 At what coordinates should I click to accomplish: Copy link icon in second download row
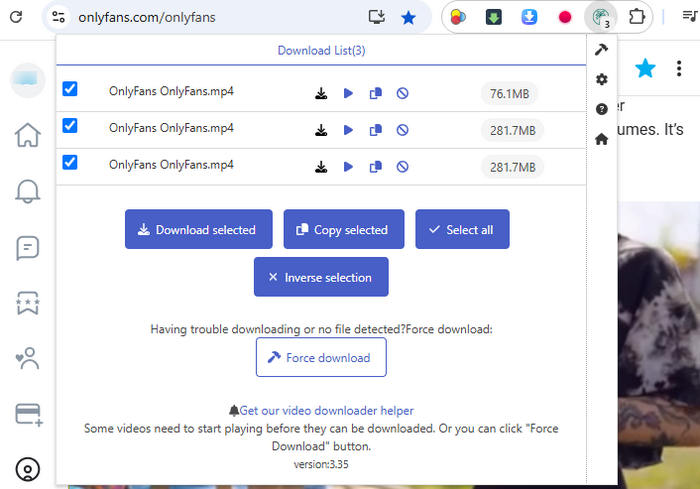375,130
